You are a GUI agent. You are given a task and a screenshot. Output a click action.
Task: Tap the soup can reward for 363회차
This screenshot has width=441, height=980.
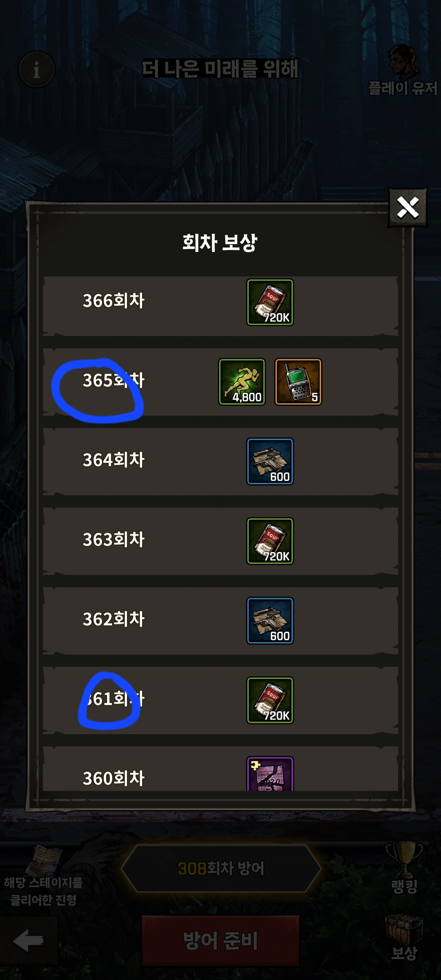click(270, 541)
